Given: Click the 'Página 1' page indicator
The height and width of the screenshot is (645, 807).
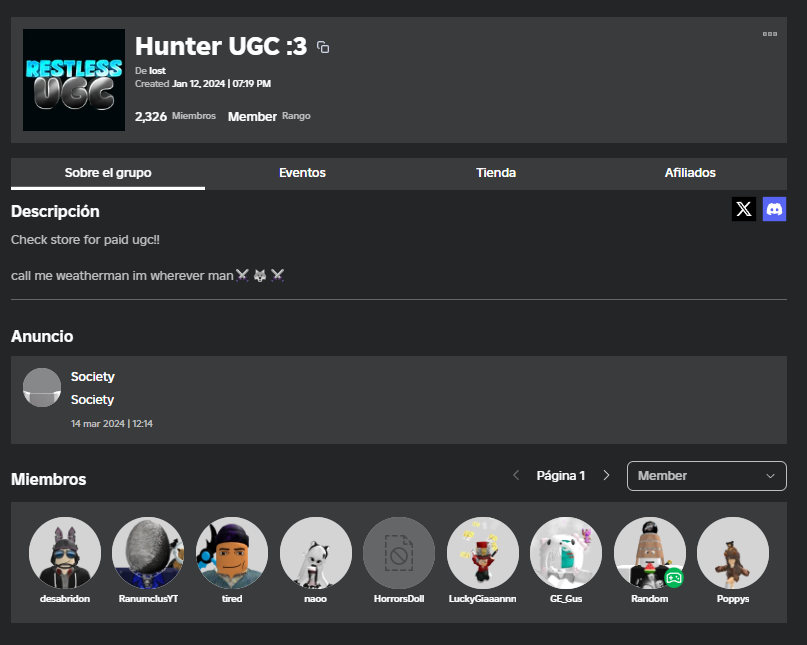Looking at the screenshot, I should [x=561, y=476].
